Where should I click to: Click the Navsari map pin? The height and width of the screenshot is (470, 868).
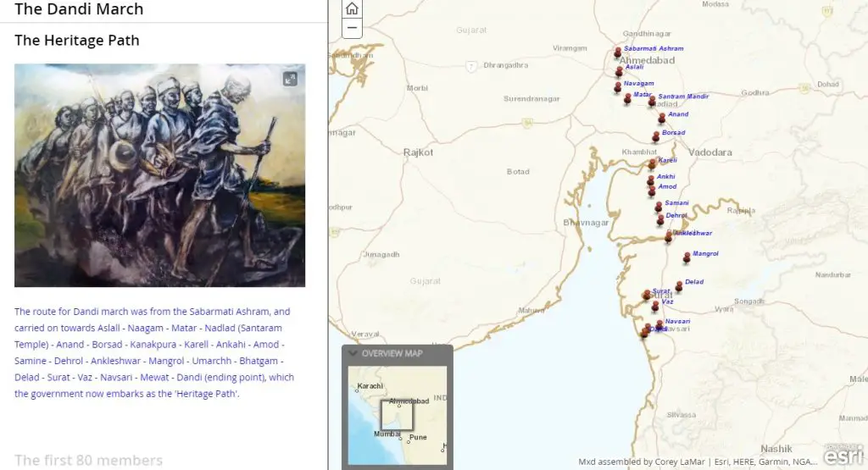click(x=659, y=325)
